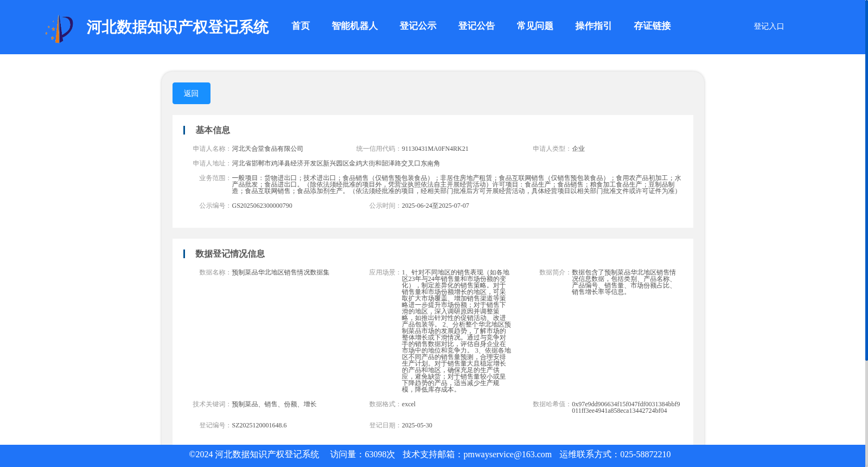Go to 首页 menu item
The height and width of the screenshot is (467, 868).
coord(301,26)
